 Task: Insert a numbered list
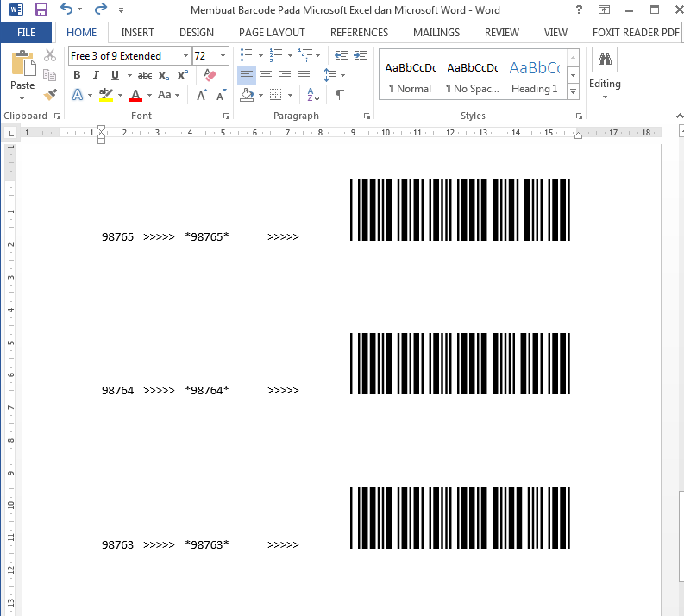(x=276, y=55)
